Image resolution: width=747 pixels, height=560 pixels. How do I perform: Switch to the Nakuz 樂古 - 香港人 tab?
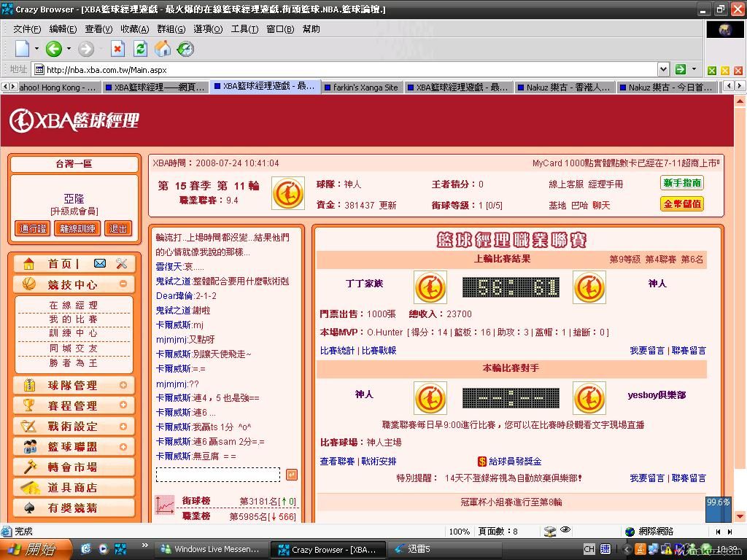564,87
